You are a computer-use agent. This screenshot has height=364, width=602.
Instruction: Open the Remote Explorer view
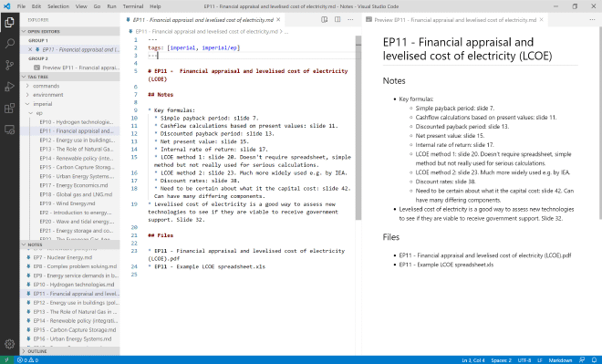tap(10, 130)
